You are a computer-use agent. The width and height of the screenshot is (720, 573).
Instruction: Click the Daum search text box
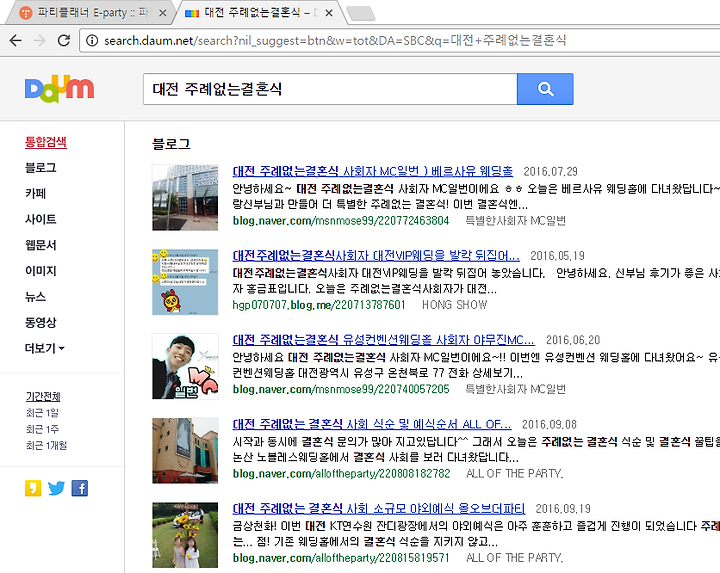tap(330, 89)
